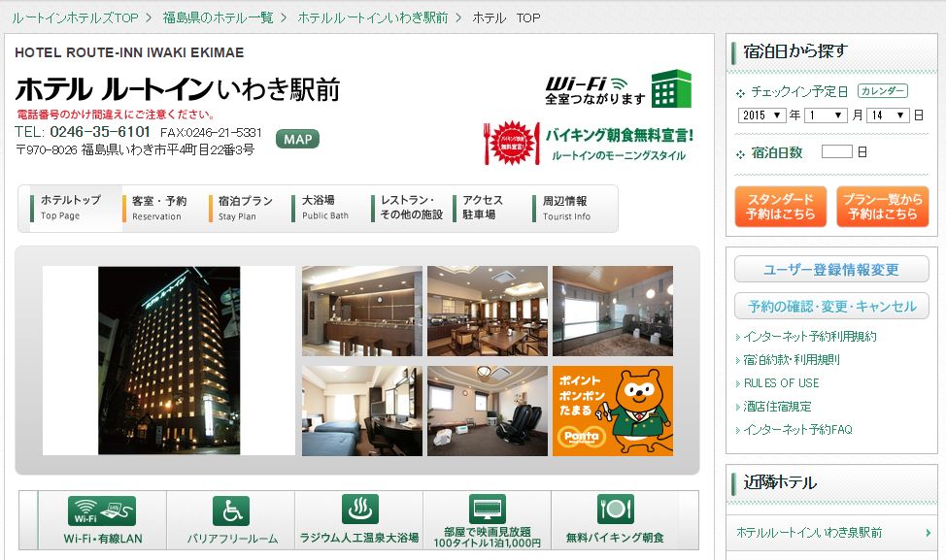Click the ホテル ルートインいわき駅前 title

point(178,89)
